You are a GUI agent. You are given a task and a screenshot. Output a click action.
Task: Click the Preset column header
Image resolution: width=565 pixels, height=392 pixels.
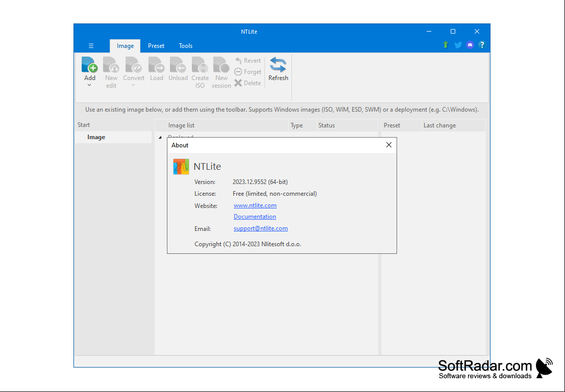pos(401,125)
